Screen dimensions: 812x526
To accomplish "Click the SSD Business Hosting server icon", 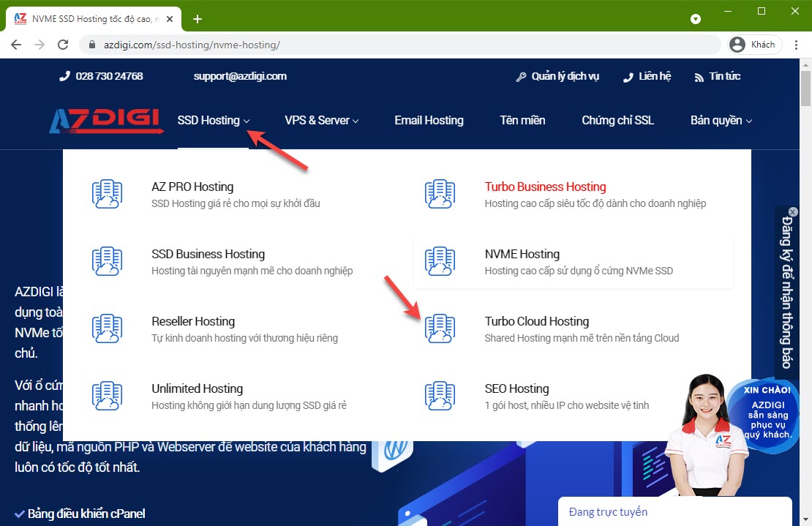I will (108, 261).
